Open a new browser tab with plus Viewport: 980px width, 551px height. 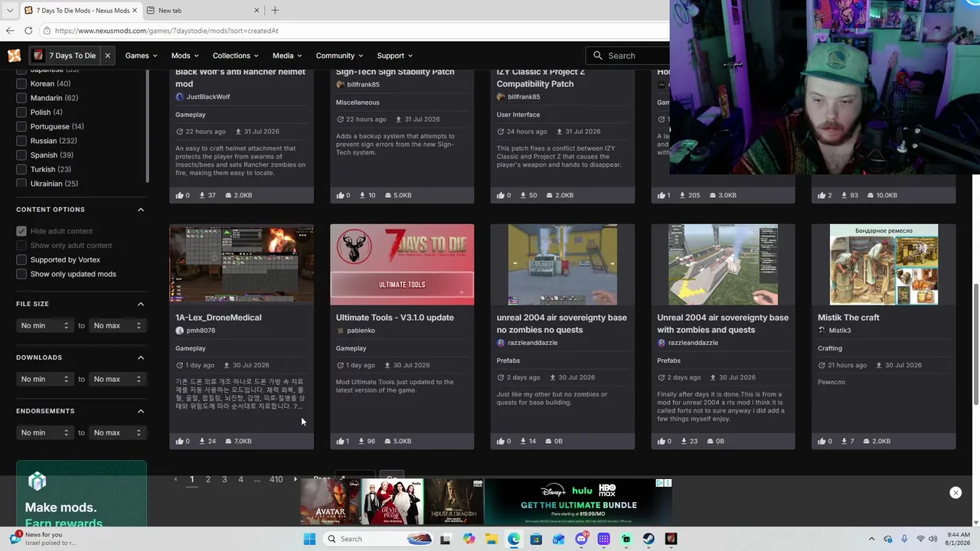[x=275, y=10]
